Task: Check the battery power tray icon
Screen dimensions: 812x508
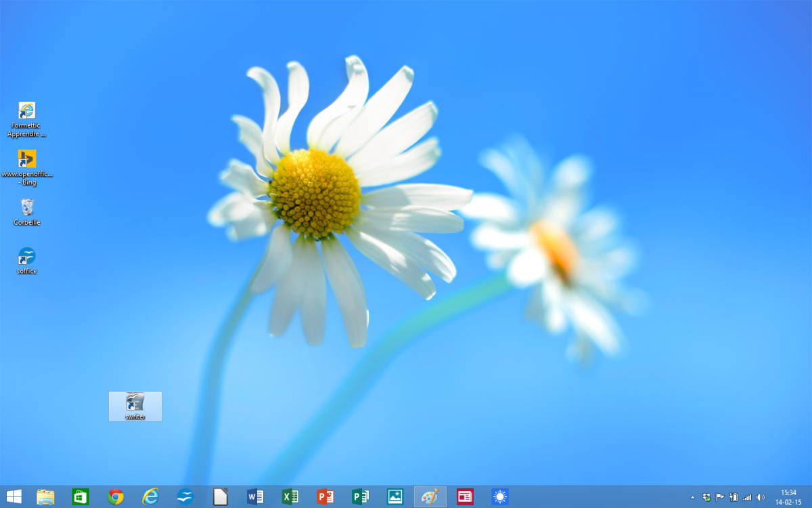Action: 734,497
